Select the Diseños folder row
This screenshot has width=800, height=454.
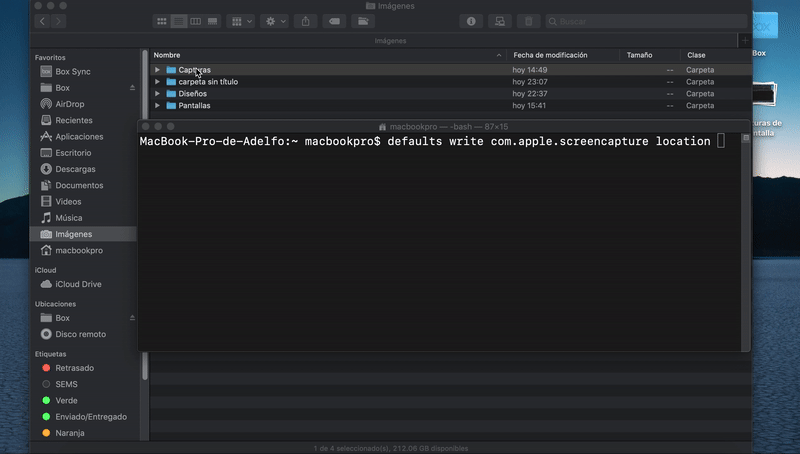point(451,93)
